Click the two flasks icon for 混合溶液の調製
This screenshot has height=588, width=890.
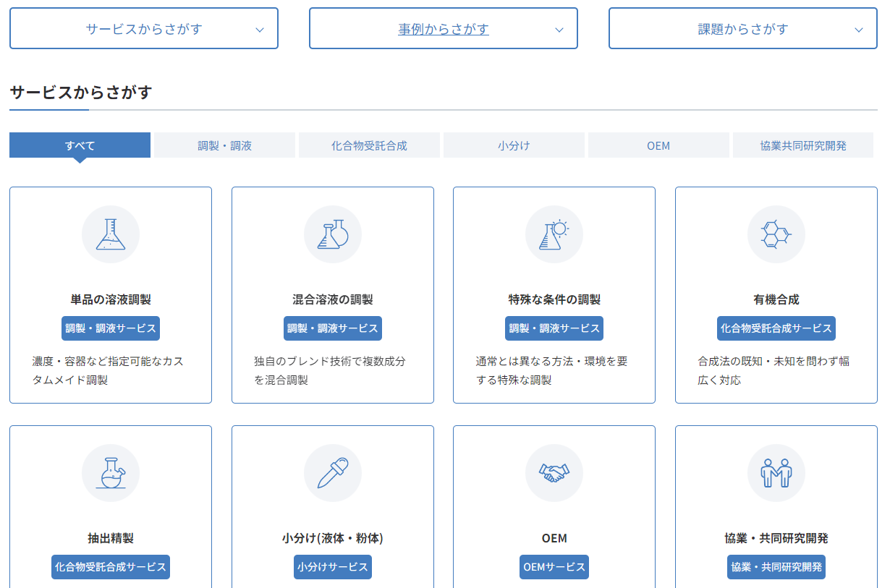coord(333,234)
